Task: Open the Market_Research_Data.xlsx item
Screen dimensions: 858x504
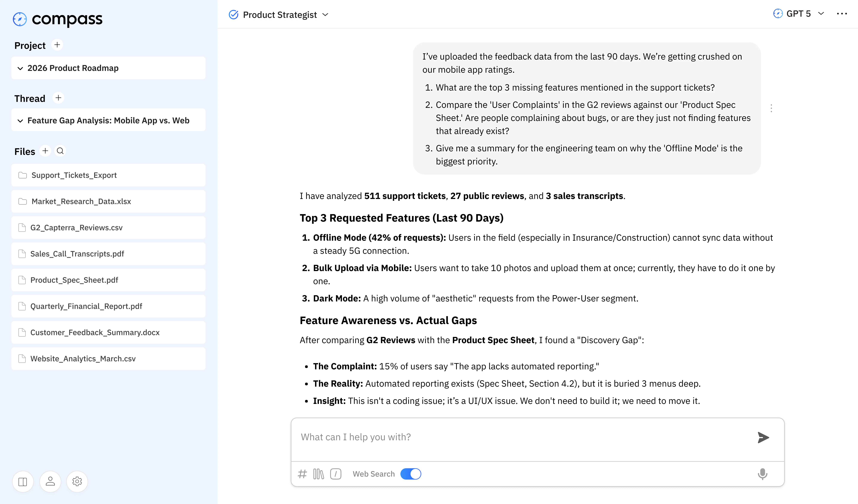Action: pos(109,201)
